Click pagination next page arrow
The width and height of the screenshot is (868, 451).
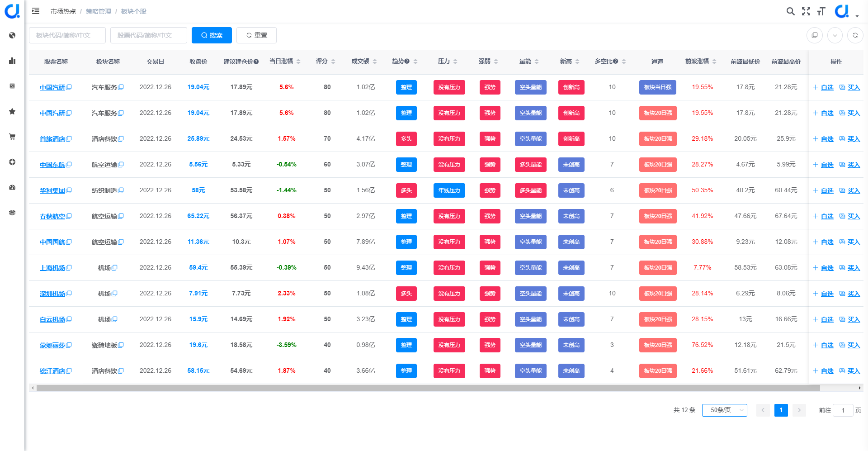click(799, 410)
